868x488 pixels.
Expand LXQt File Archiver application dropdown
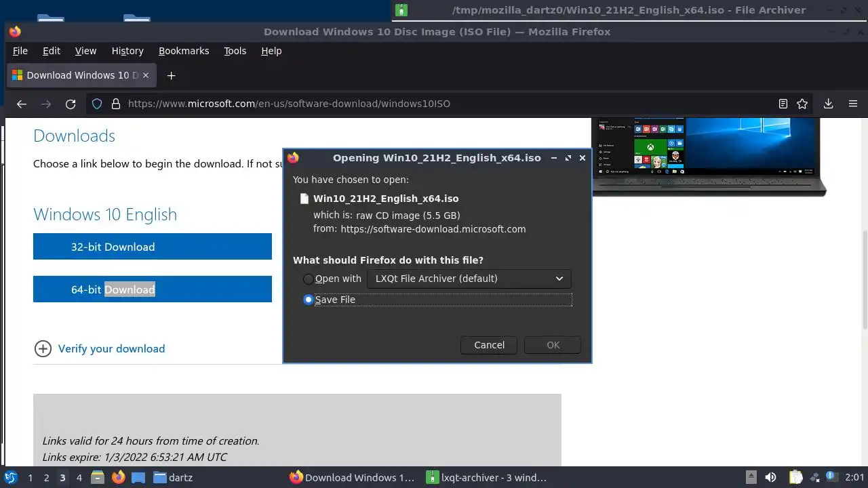pos(469,279)
